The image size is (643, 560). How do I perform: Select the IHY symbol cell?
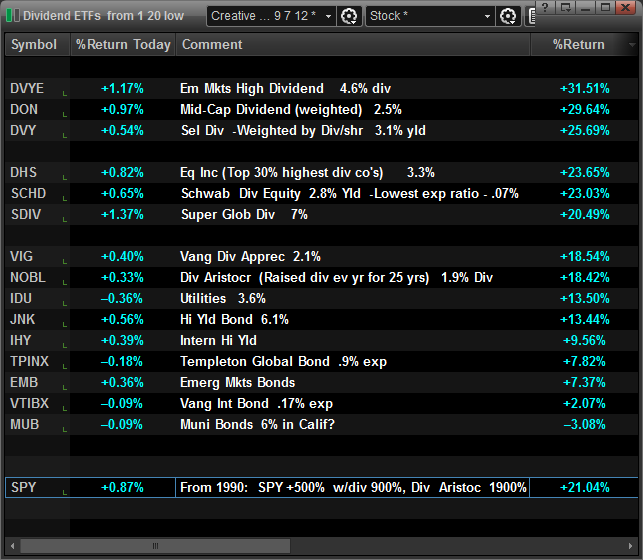pos(37,340)
